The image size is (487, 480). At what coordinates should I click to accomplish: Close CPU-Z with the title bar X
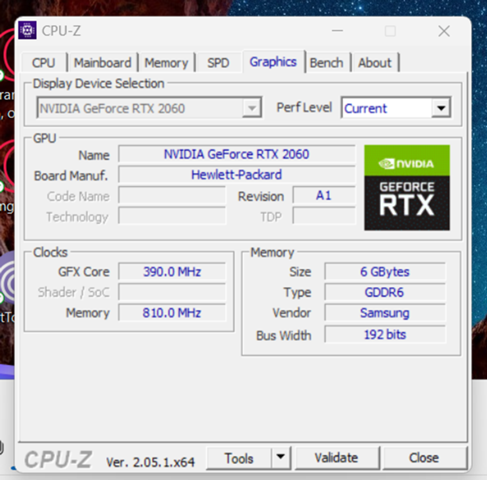(444, 31)
